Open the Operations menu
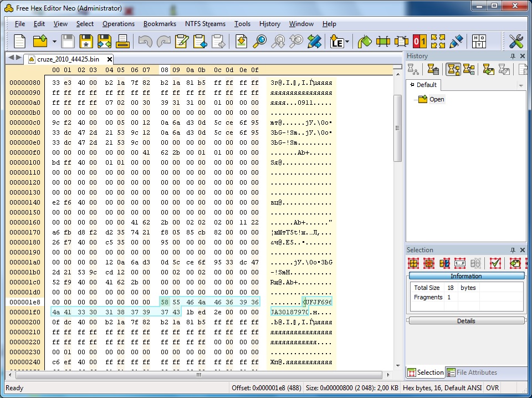532x398 pixels. (x=119, y=24)
